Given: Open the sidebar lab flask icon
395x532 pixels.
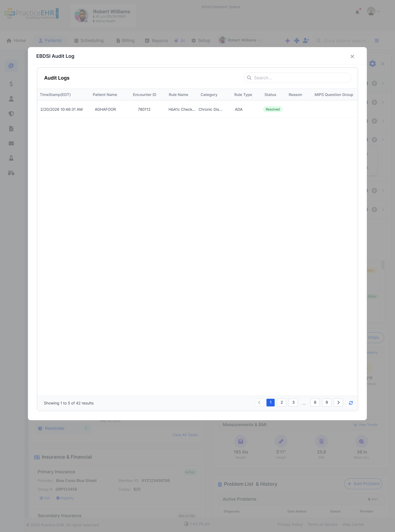Looking at the screenshot, I should click(x=11, y=158).
